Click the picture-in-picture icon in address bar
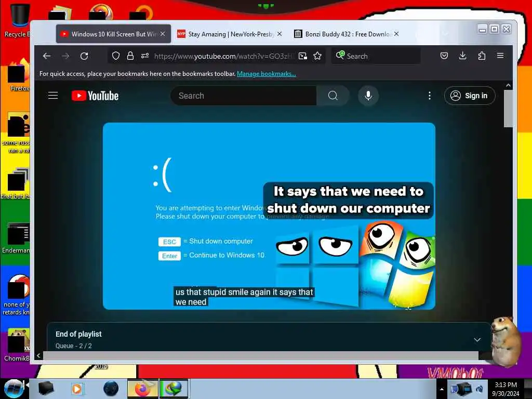The width and height of the screenshot is (532, 399). click(303, 56)
